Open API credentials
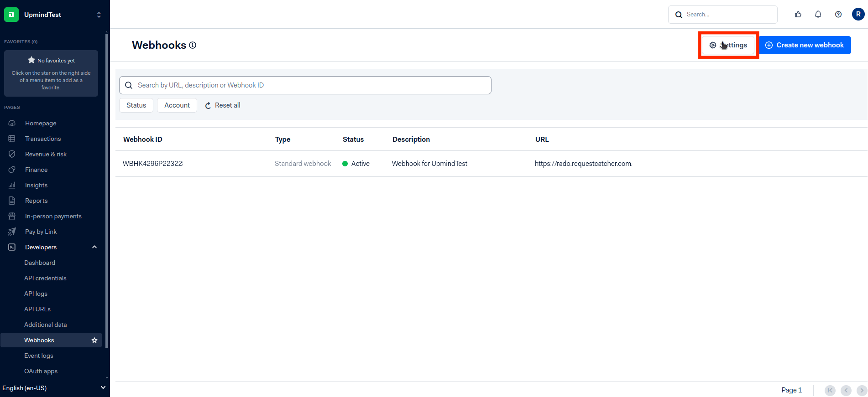The width and height of the screenshot is (868, 397). click(45, 278)
